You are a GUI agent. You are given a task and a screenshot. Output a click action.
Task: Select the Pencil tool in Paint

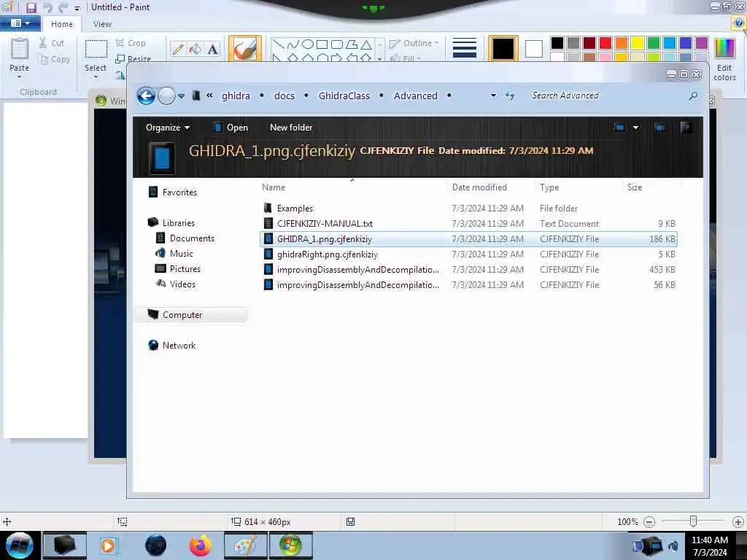pyautogui.click(x=178, y=49)
